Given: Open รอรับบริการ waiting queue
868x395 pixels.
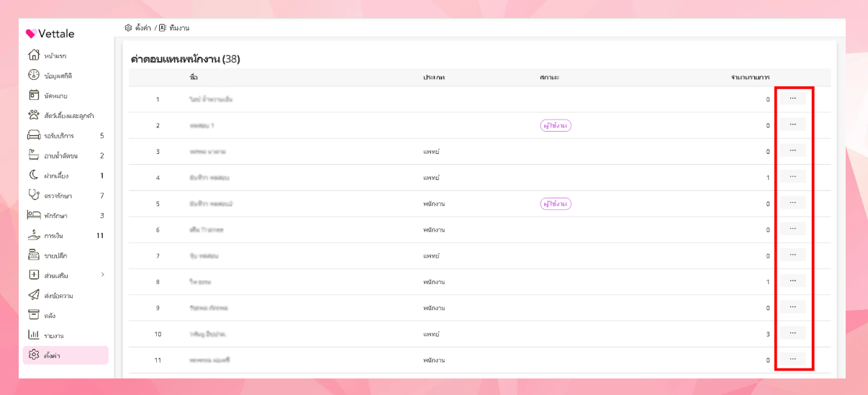Looking at the screenshot, I should click(x=65, y=135).
